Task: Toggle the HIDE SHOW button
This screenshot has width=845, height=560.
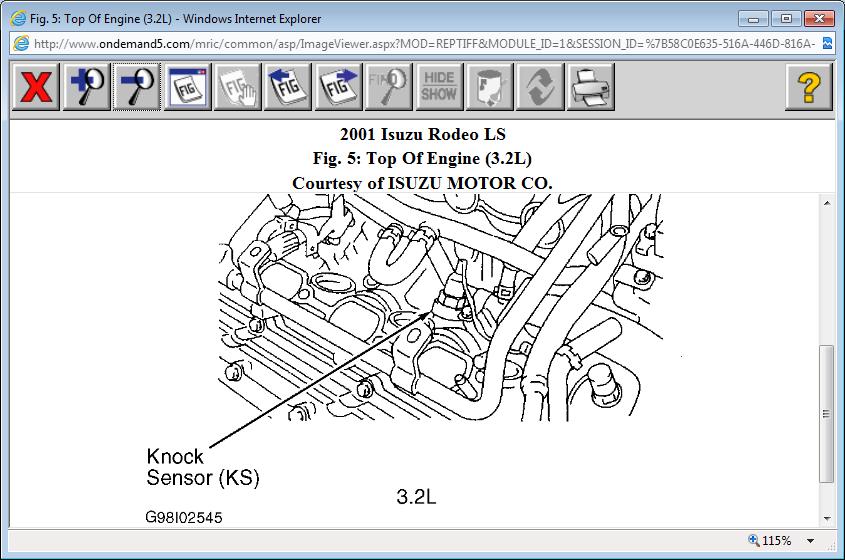Action: click(x=439, y=87)
